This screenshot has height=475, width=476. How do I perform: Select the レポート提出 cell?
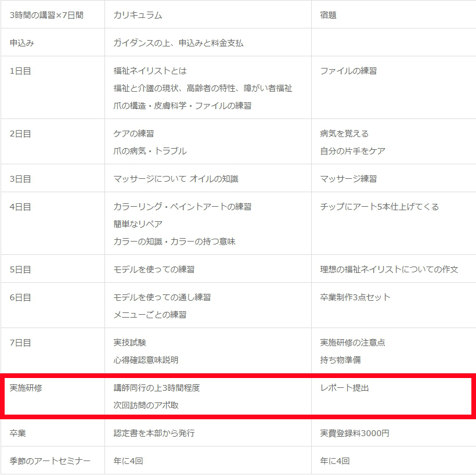click(x=344, y=388)
